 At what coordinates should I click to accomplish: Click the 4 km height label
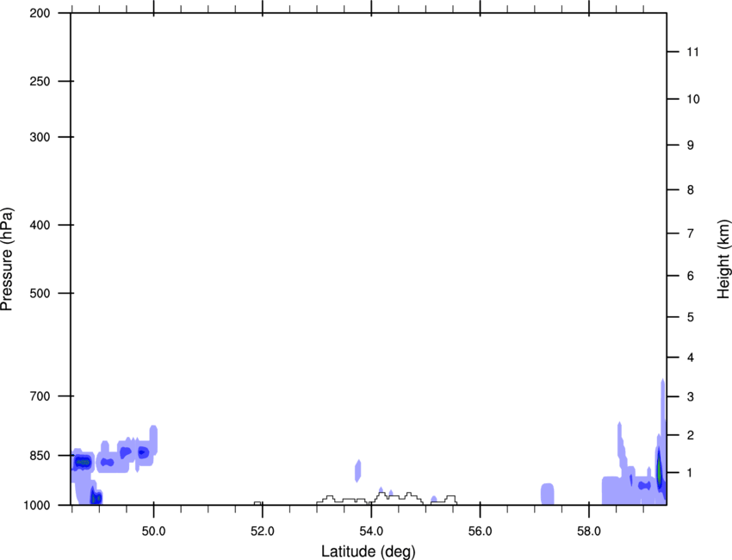tap(690, 358)
